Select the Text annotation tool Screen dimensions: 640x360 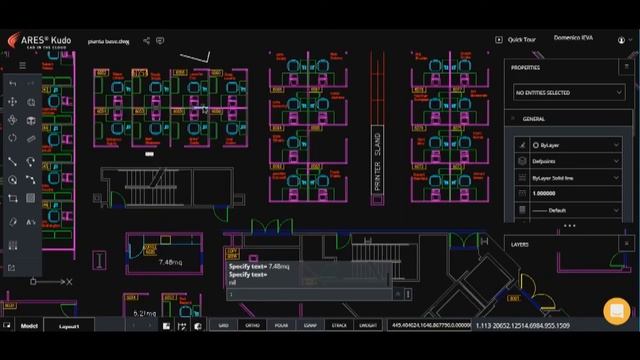pos(31,222)
